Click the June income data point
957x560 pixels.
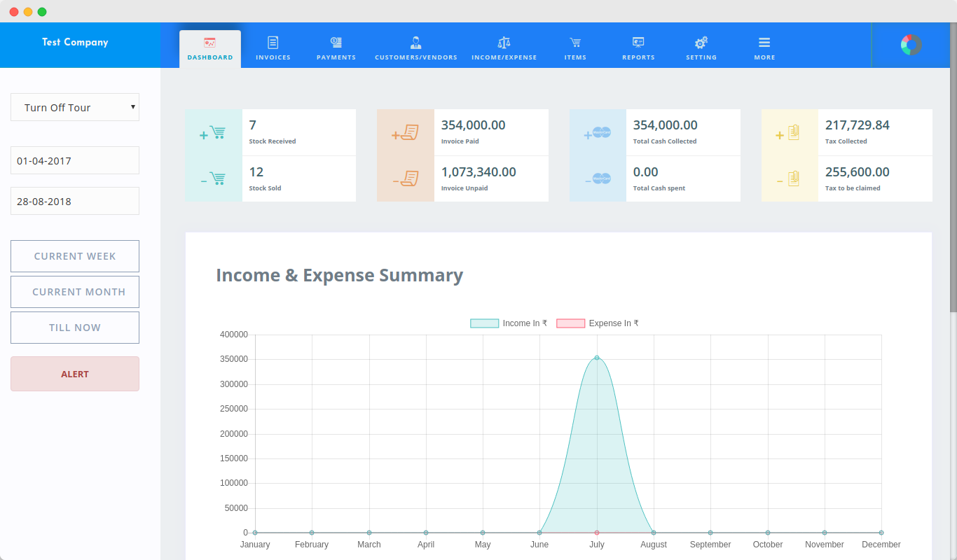click(x=539, y=533)
